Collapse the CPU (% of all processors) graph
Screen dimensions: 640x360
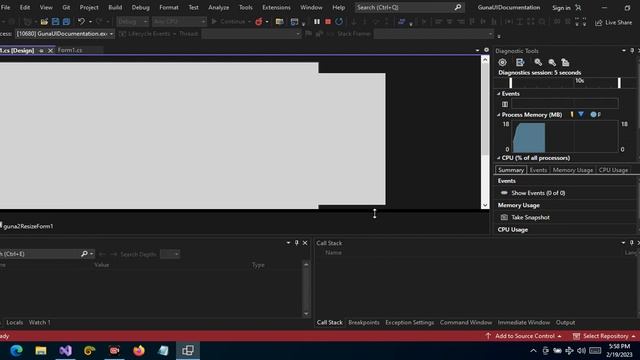click(498, 158)
